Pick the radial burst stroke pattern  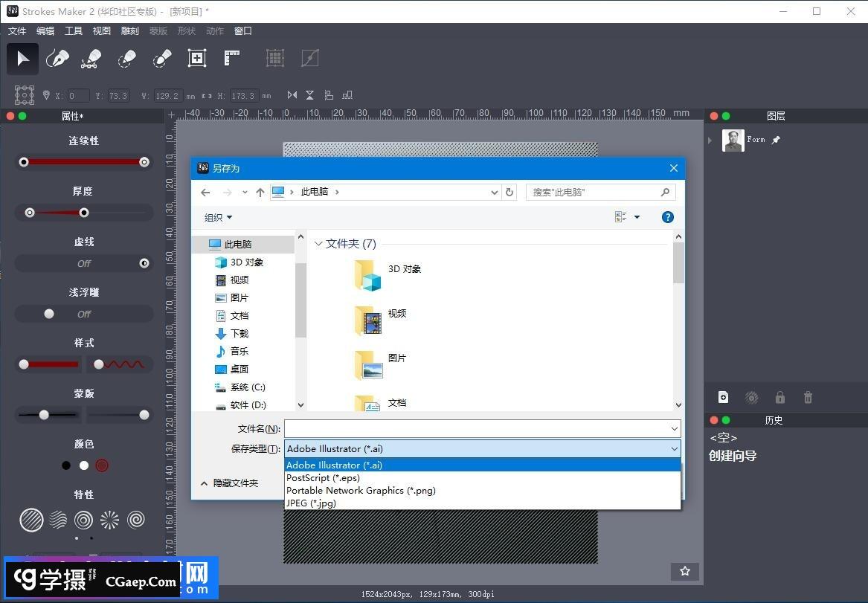(109, 520)
